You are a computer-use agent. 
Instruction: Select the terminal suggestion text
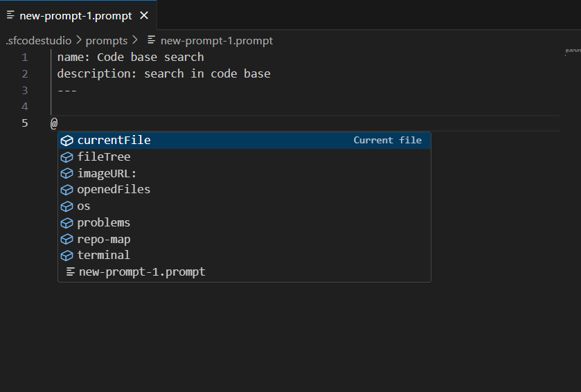coord(103,256)
